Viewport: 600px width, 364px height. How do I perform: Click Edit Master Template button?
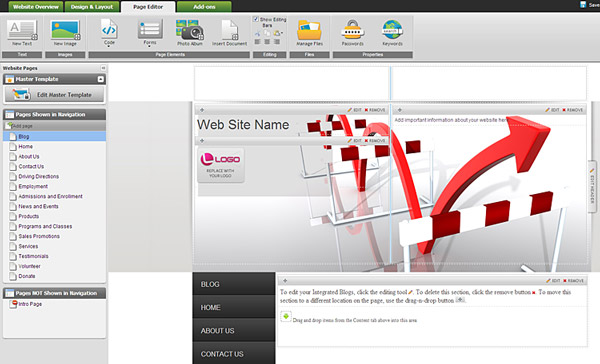(54, 95)
